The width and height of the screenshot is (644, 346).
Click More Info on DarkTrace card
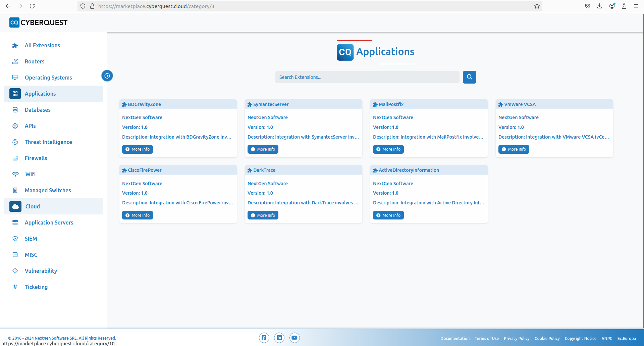(263, 215)
